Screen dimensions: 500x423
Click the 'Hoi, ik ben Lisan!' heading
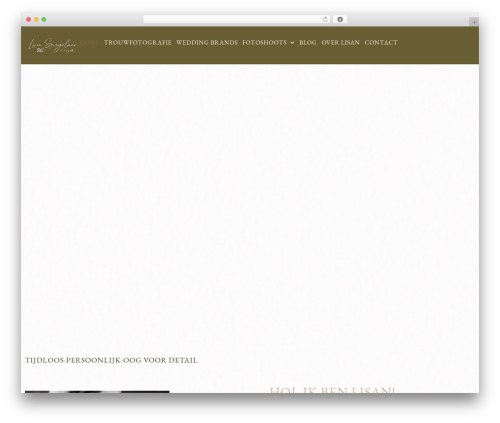(332, 390)
